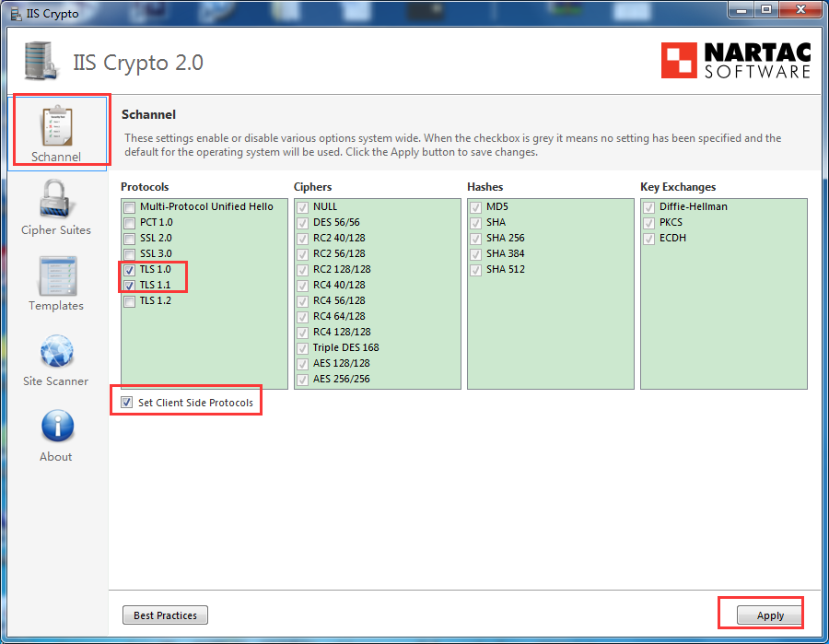Minimize the IIS Crypto window
This screenshot has width=829, height=644.
pyautogui.click(x=741, y=9)
